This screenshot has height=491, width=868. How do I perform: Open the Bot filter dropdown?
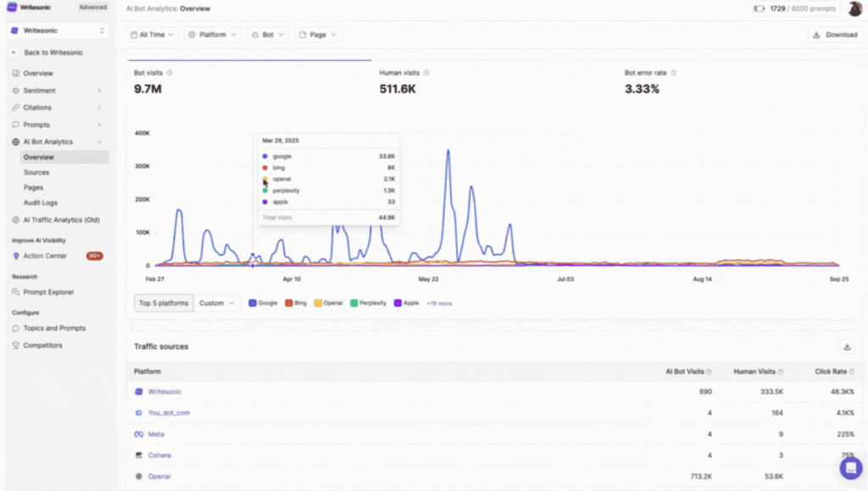click(x=268, y=34)
